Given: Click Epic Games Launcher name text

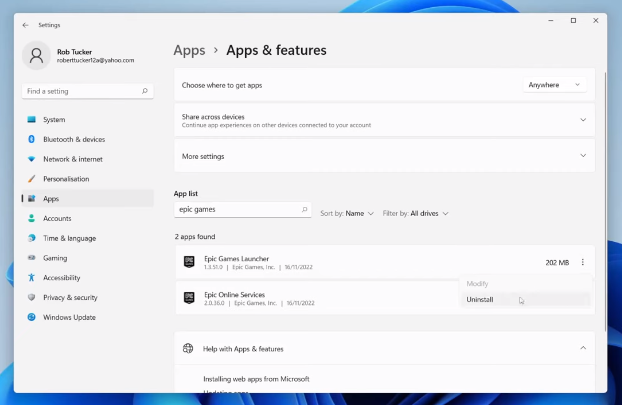Looking at the screenshot, I should pos(236,259).
